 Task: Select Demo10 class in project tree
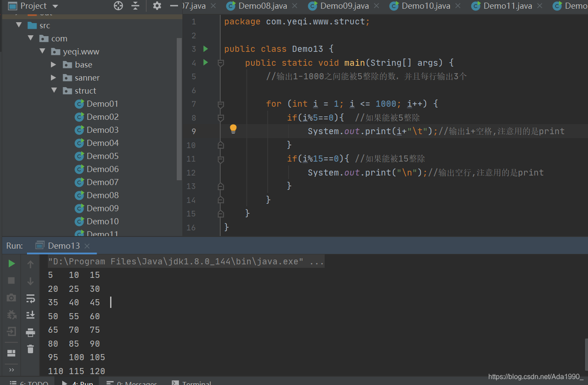point(97,221)
